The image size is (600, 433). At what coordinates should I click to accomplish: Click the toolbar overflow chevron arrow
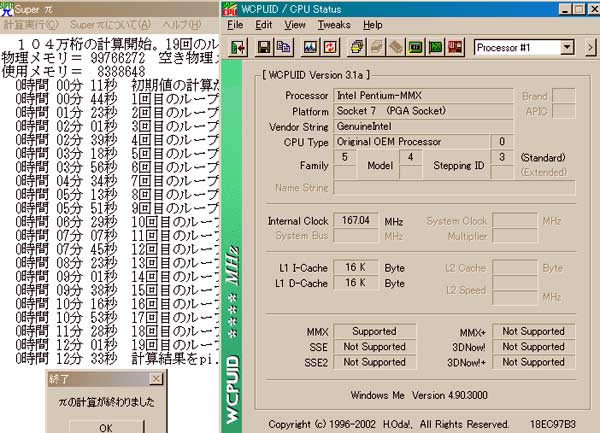590,48
